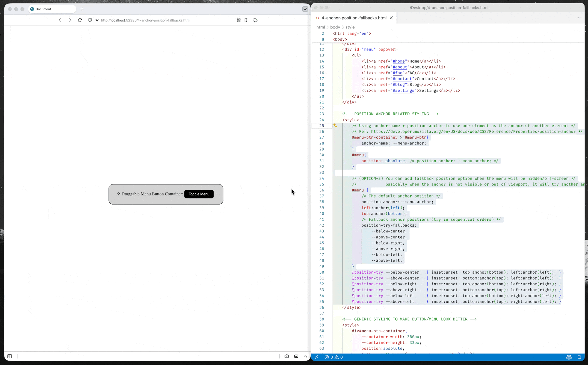Click the sparkle code action icon on line 25
The image size is (588, 365).
(x=335, y=125)
